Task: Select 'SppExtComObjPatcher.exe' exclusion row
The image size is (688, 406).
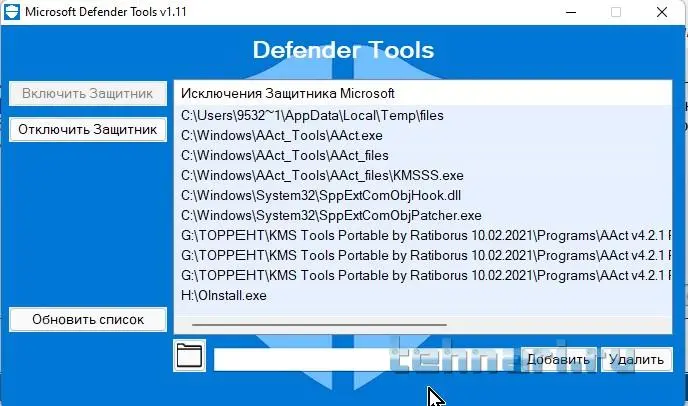Action: 423,216
